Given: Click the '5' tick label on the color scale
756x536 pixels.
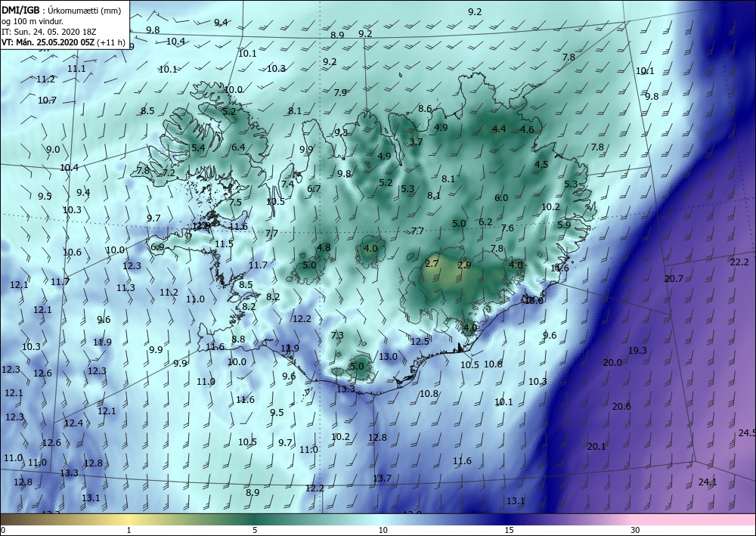Looking at the screenshot, I should pos(255,530).
